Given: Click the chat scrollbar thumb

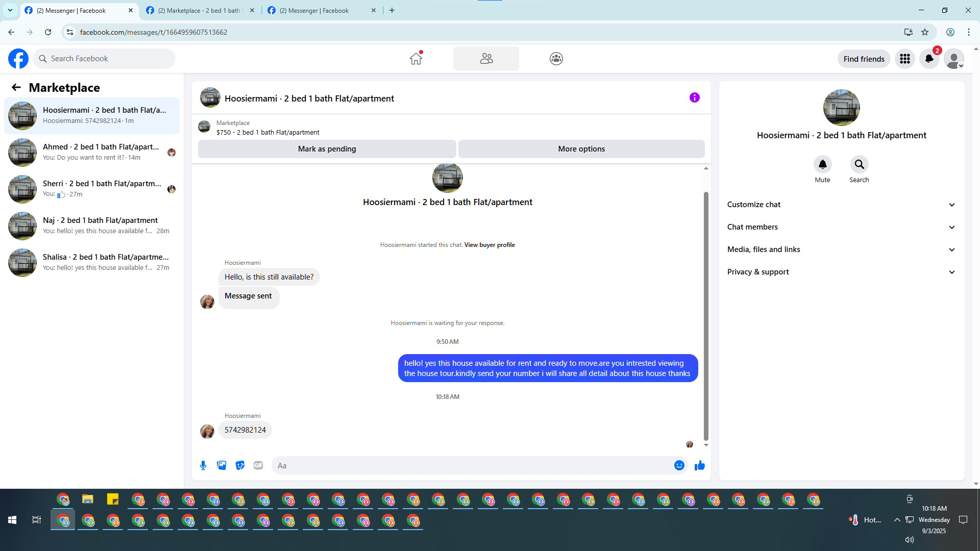Looking at the screenshot, I should point(706,316).
